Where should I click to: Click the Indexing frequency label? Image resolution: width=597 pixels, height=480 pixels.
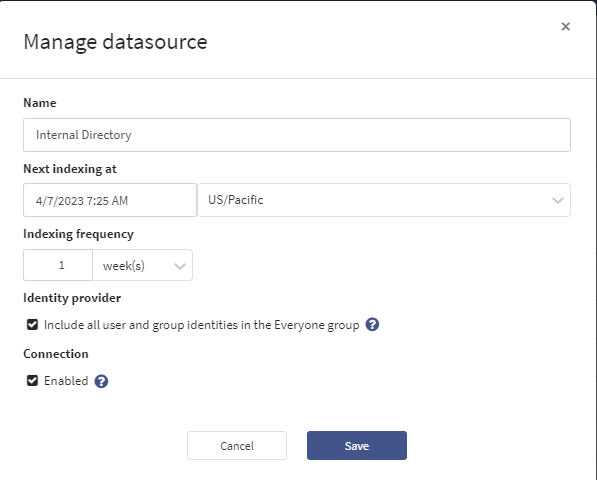(x=78, y=234)
